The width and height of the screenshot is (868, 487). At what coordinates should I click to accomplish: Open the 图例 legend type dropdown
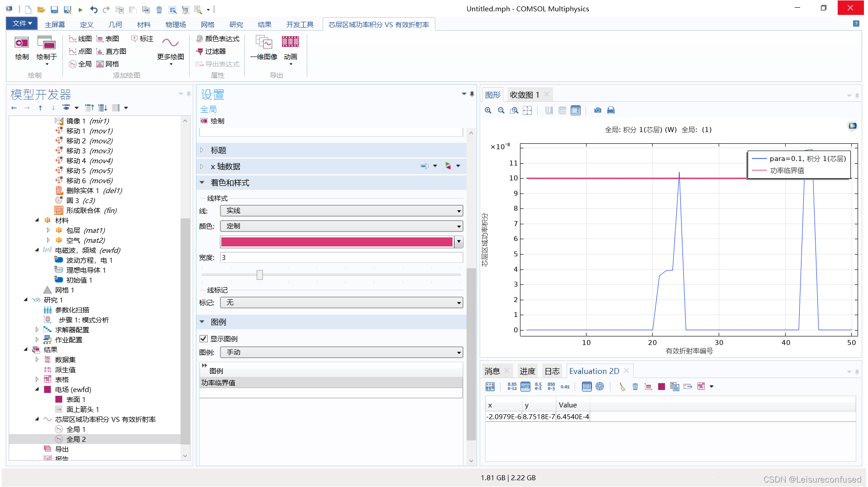tap(341, 352)
